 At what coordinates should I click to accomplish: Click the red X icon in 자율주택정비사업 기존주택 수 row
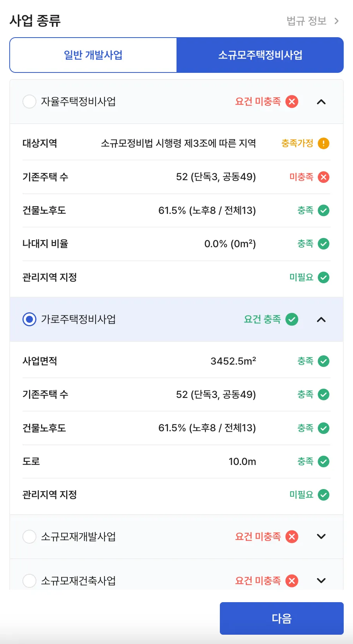(x=324, y=177)
